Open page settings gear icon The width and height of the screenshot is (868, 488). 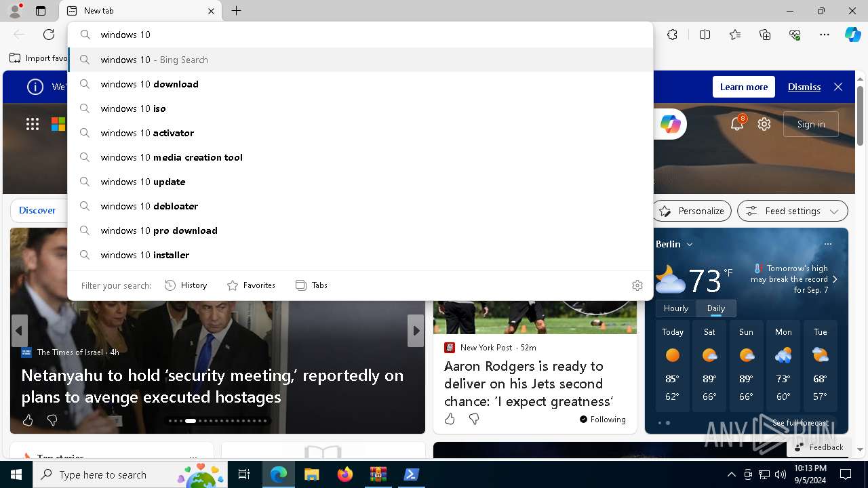[x=764, y=124]
